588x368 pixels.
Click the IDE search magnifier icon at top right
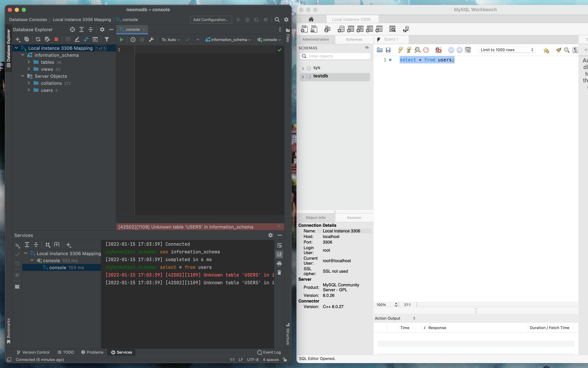(277, 20)
